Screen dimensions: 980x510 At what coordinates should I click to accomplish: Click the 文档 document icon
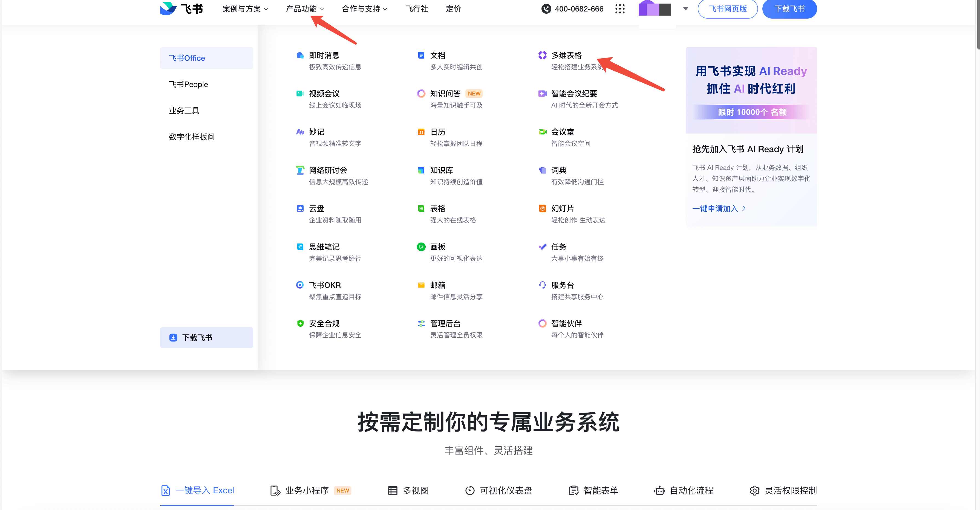(x=421, y=56)
